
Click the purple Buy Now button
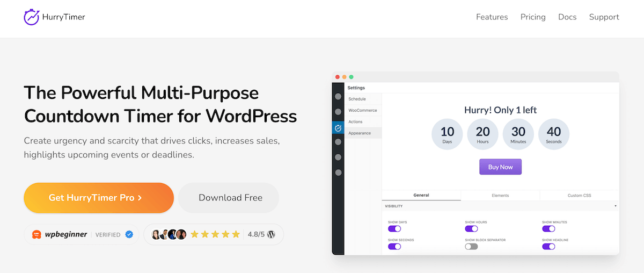[500, 167]
